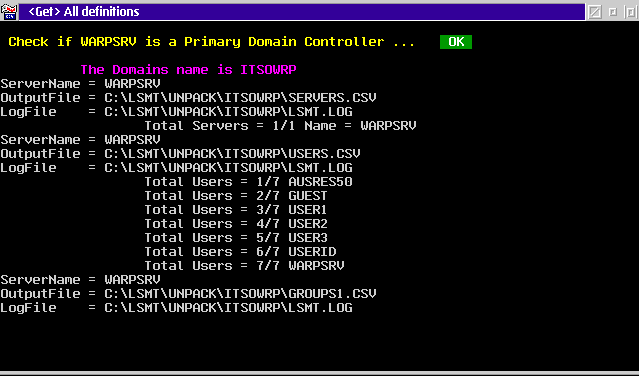Select the OutputFile GROUPS1.CSV path line
This screenshot has width=639, height=376.
point(188,294)
